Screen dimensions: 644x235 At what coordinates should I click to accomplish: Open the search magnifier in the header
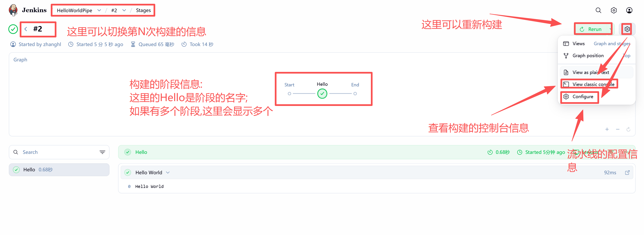pyautogui.click(x=598, y=10)
